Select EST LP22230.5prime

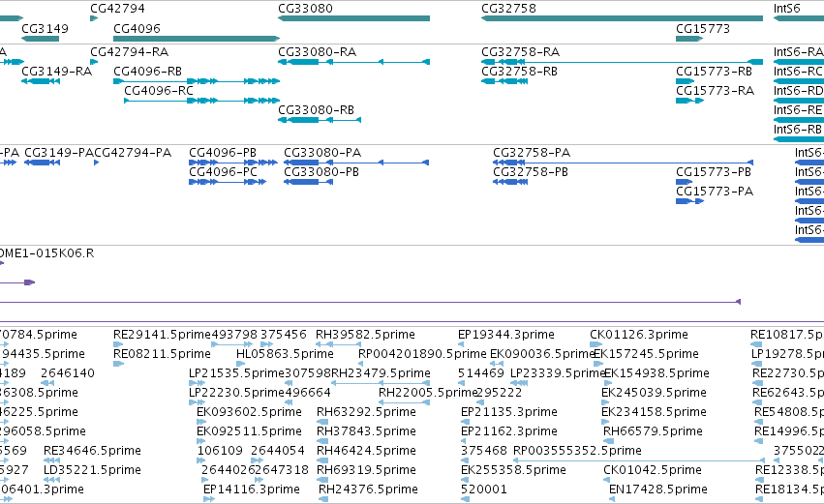pyautogui.click(x=236, y=393)
